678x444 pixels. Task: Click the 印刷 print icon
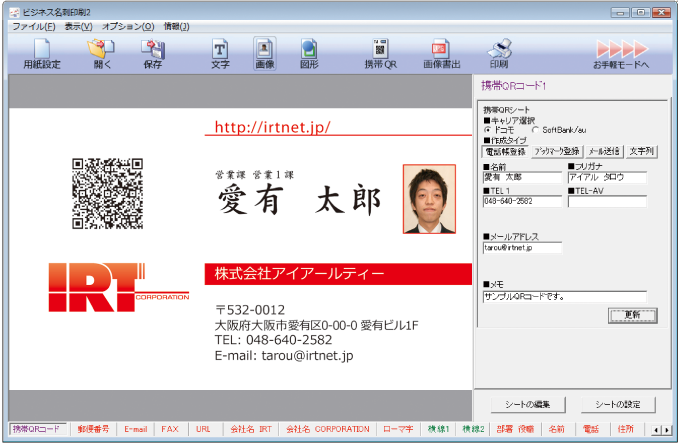(x=500, y=52)
